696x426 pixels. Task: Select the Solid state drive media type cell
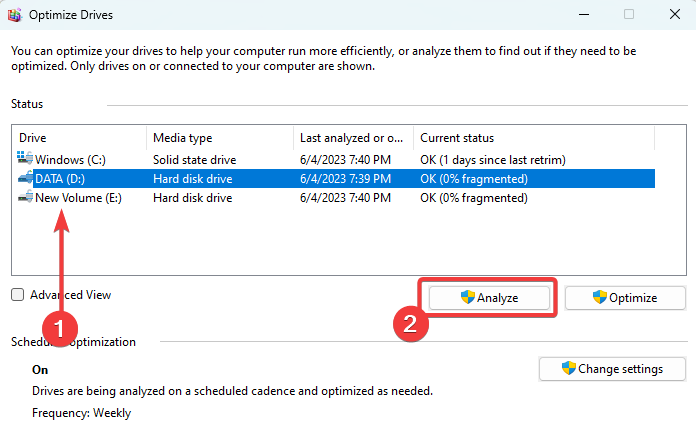pos(195,159)
